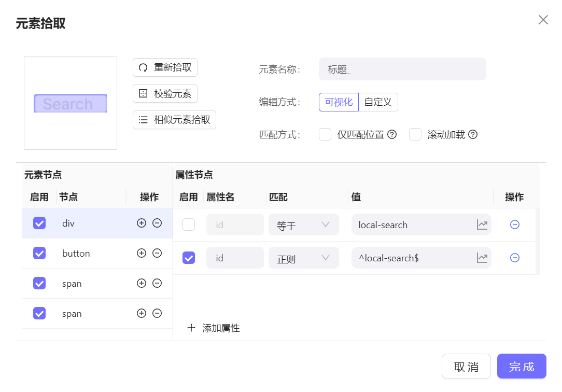Viewport: 562px width, 392px height.
Task: Click the help icon next to 仅匹配位置
Action: [392, 135]
